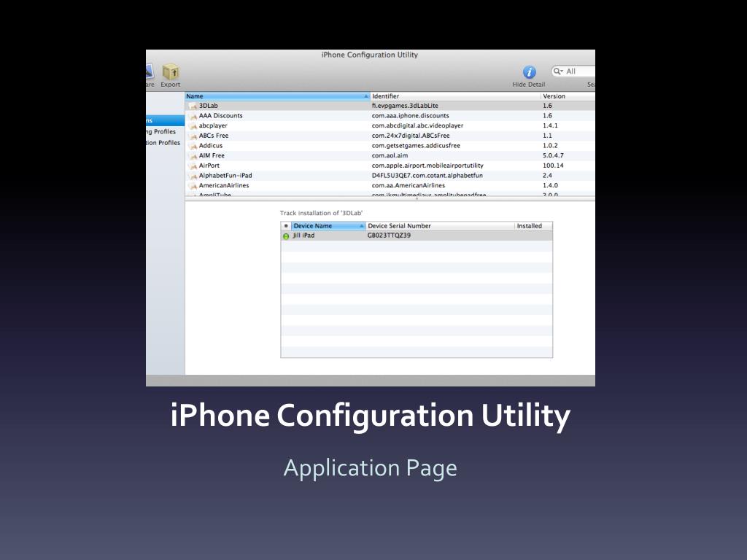The width and height of the screenshot is (747, 560).
Task: Click the AIM Free app icon
Action: [193, 156]
